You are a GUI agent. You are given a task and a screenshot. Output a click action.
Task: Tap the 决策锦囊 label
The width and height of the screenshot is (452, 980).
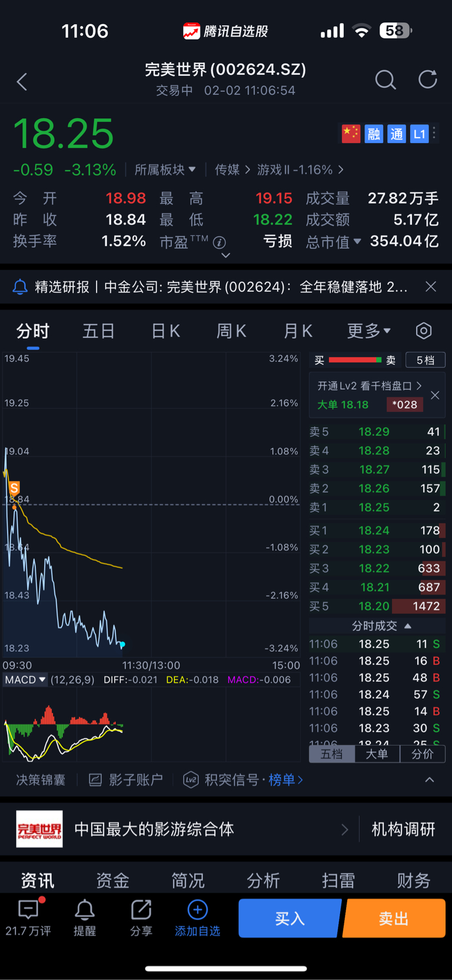pyautogui.click(x=41, y=780)
